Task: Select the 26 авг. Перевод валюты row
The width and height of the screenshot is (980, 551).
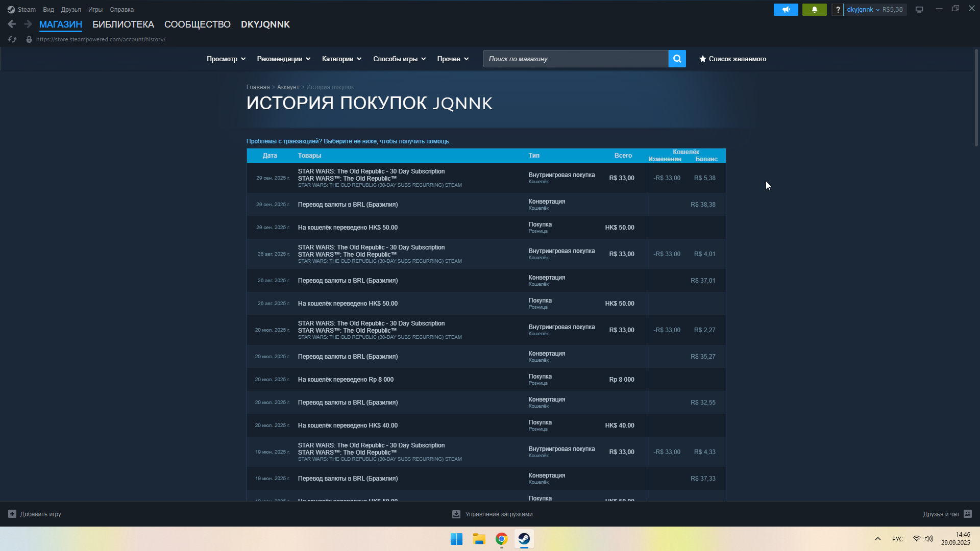Action: click(x=486, y=281)
